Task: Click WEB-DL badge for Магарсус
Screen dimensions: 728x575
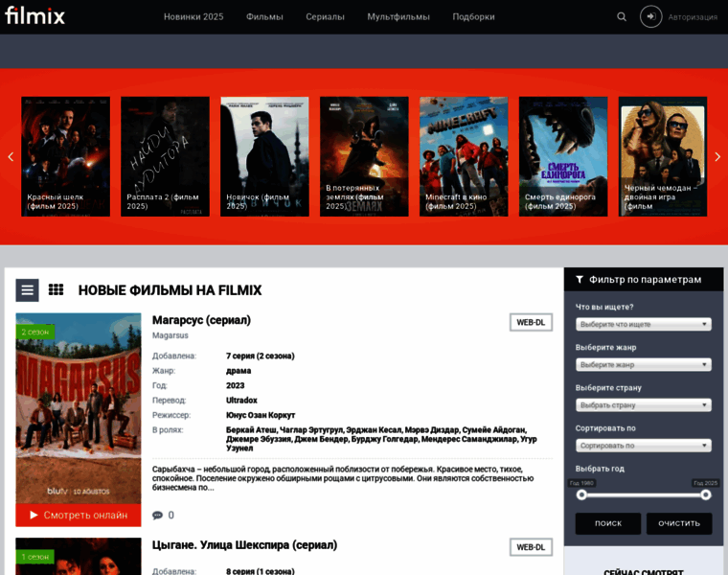Action: pyautogui.click(x=531, y=322)
